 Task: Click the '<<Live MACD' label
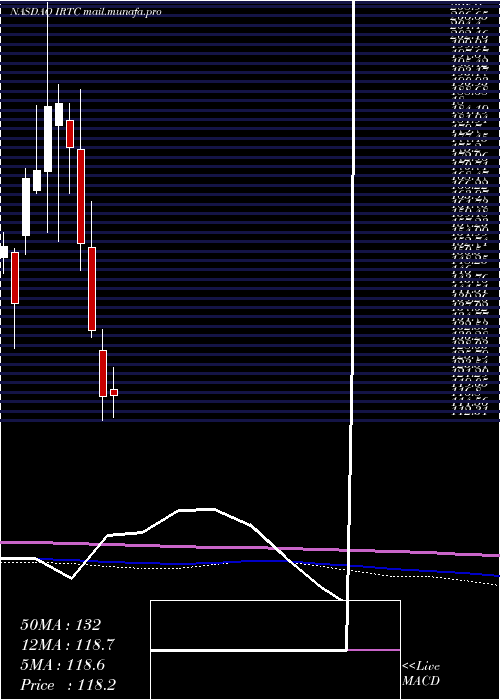click(421, 674)
